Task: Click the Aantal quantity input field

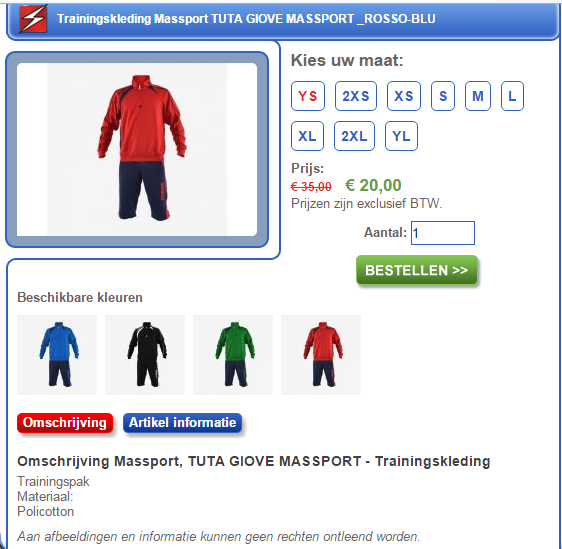Action: [443, 233]
